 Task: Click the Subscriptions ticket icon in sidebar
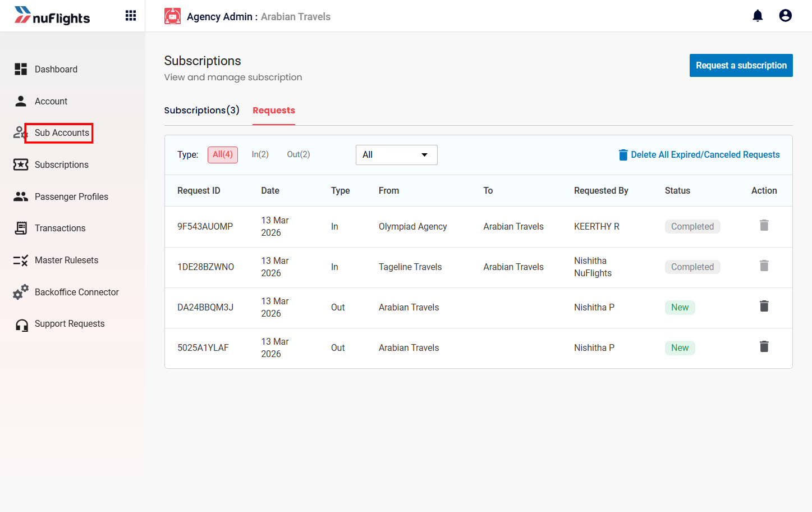pos(21,164)
